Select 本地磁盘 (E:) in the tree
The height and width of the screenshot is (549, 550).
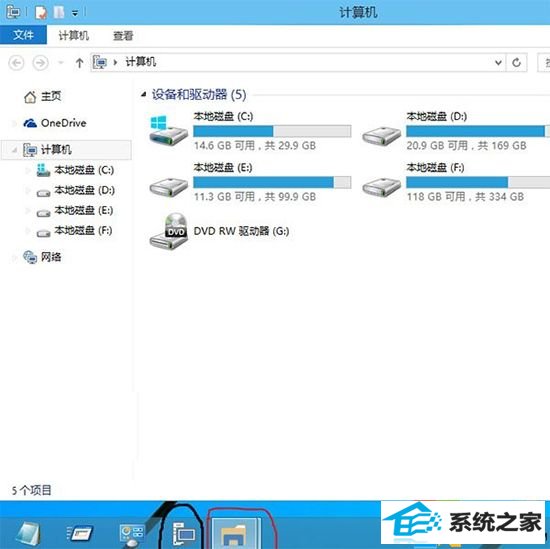[83, 210]
